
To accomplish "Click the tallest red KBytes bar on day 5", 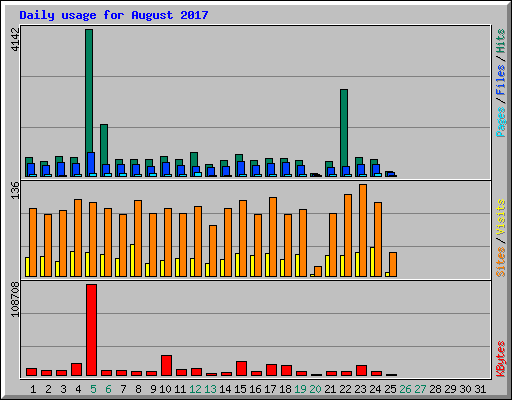I will 91,330.
